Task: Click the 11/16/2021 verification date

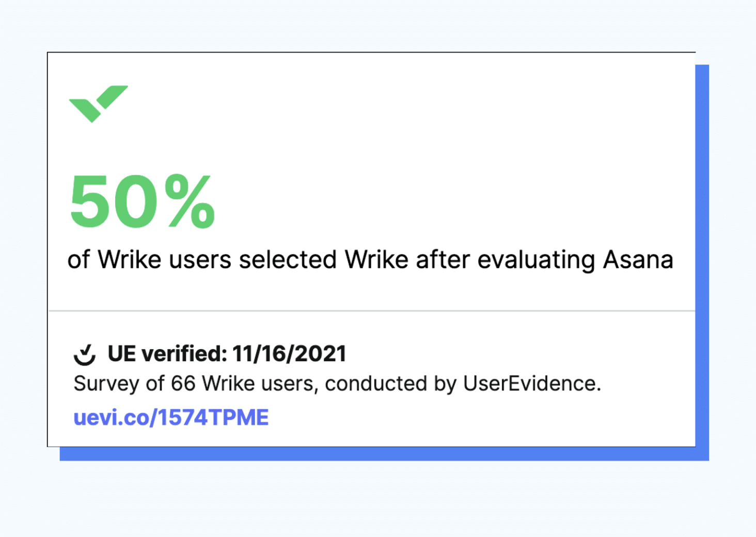Action: pos(289,354)
